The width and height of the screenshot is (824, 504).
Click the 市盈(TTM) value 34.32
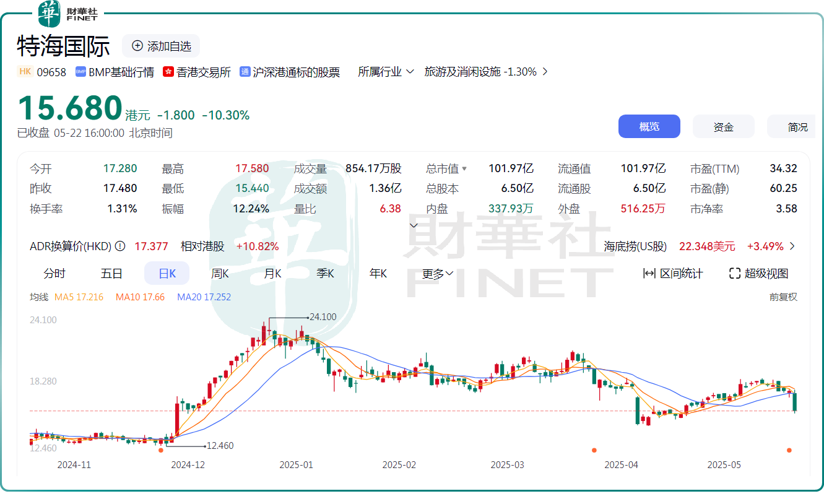coord(784,168)
